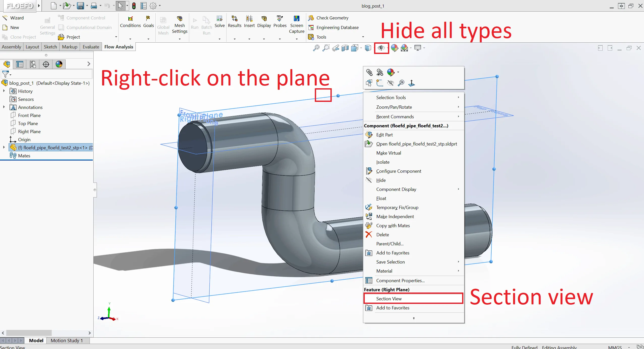Choose Section View in the context menu
This screenshot has width=644, height=349.
413,299
